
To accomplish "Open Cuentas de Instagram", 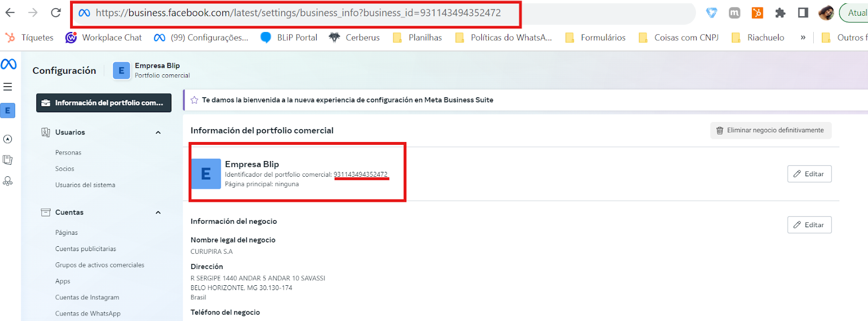I will [87, 298].
